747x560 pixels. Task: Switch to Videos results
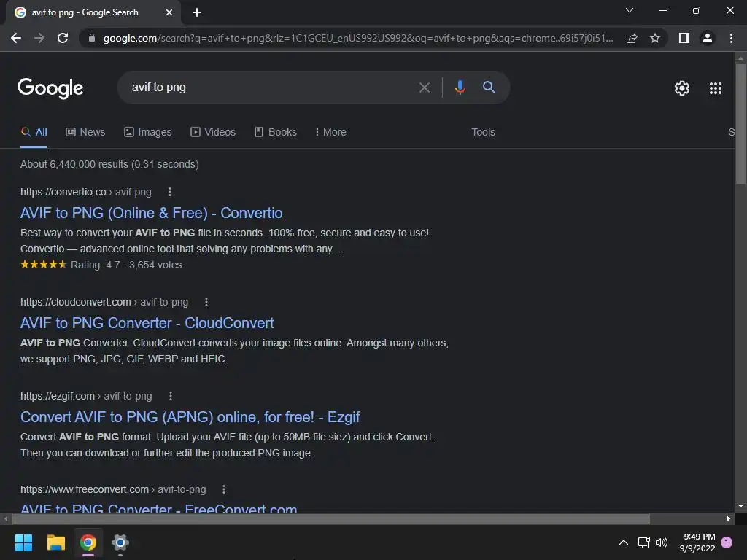click(213, 133)
